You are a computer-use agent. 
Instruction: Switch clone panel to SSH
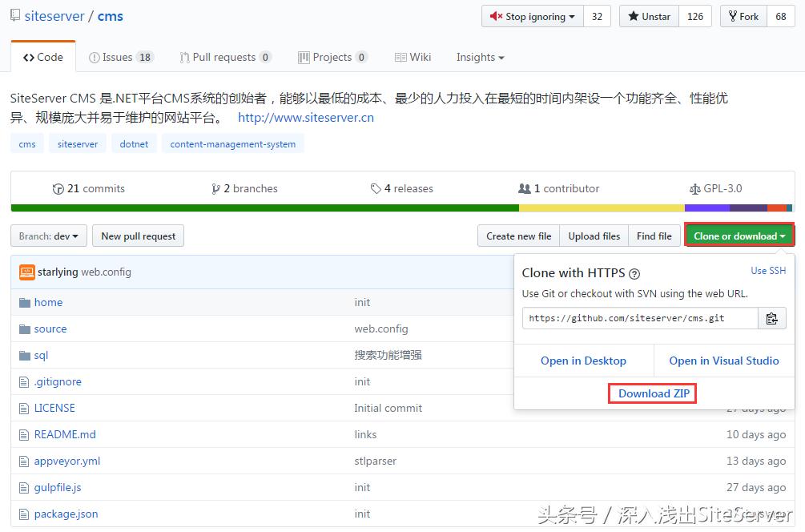pyautogui.click(x=767, y=271)
